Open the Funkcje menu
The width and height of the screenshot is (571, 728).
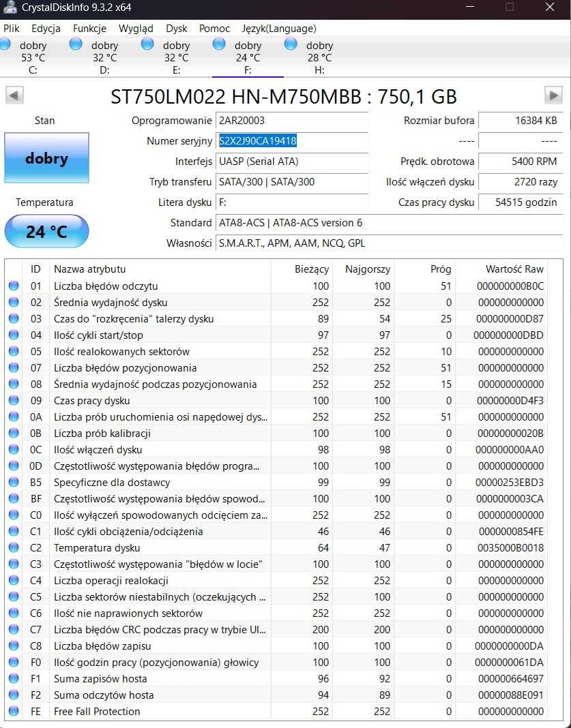pos(89,29)
